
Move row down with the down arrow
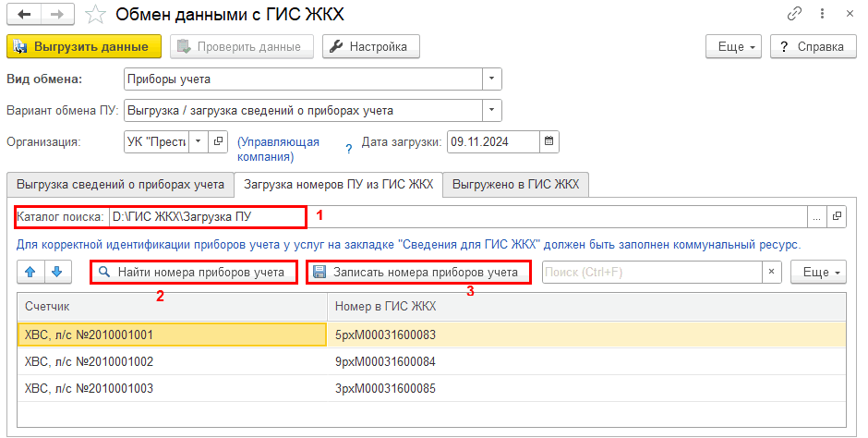[55, 272]
